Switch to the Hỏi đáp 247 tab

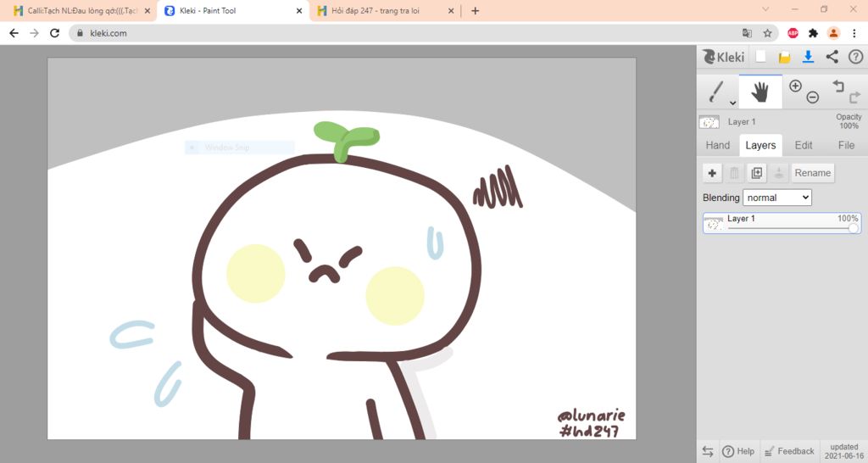pyautogui.click(x=384, y=10)
